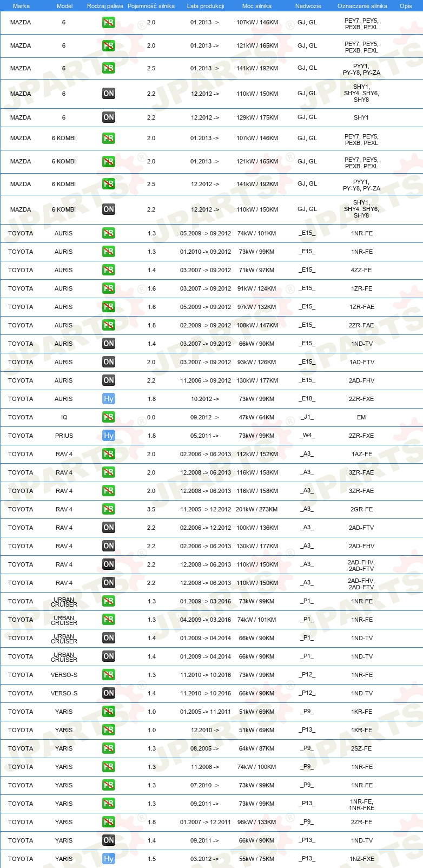423x868 pixels.
Task: Click petrol icon for Mazda 6 Kombi 121kW row
Action: click(109, 161)
